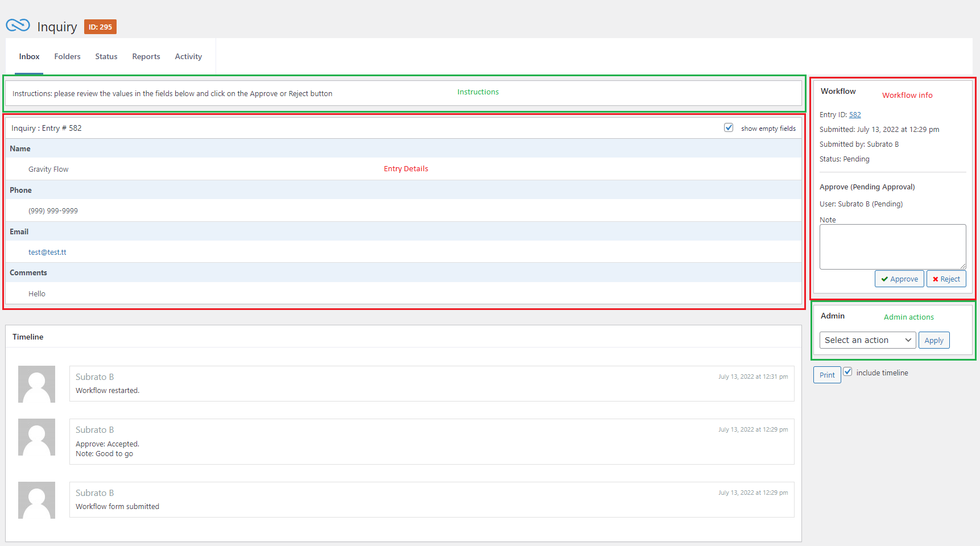Uncheck the include timeline checkbox

click(847, 372)
